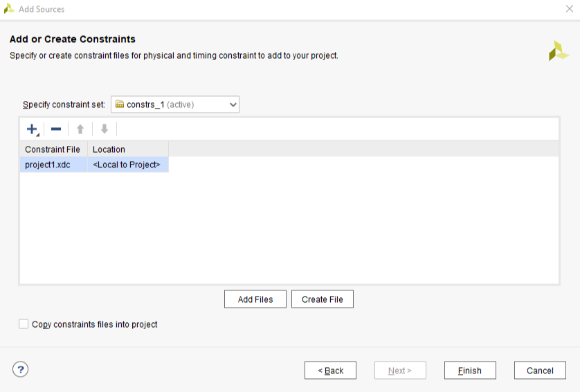The image size is (580, 392).
Task: Sort by Constraint File column header
Action: [x=53, y=149]
